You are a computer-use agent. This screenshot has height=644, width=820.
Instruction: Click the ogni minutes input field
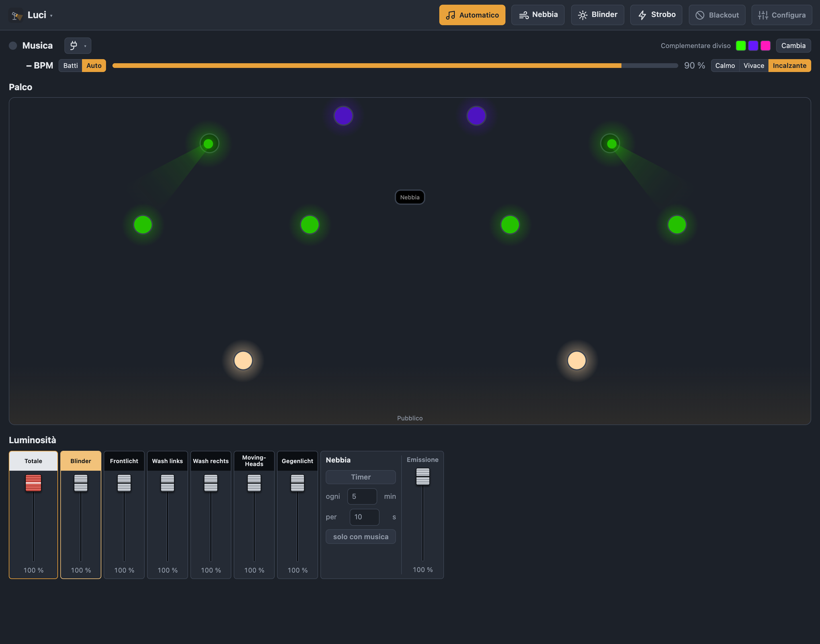coord(362,496)
